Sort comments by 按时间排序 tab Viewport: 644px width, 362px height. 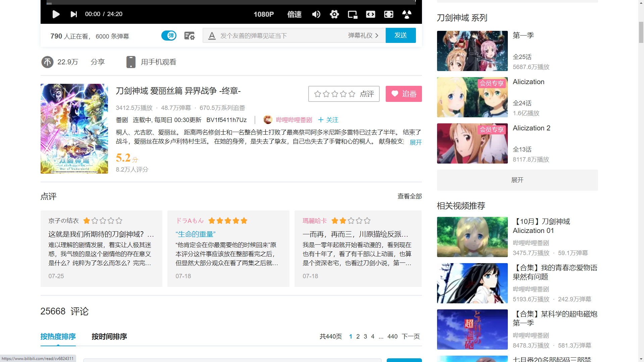109,337
